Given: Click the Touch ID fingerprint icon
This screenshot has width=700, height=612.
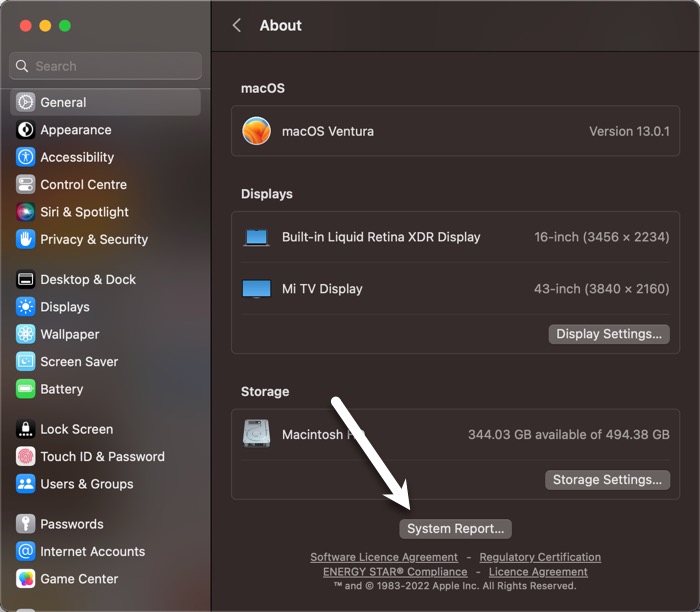Looking at the screenshot, I should (x=25, y=456).
